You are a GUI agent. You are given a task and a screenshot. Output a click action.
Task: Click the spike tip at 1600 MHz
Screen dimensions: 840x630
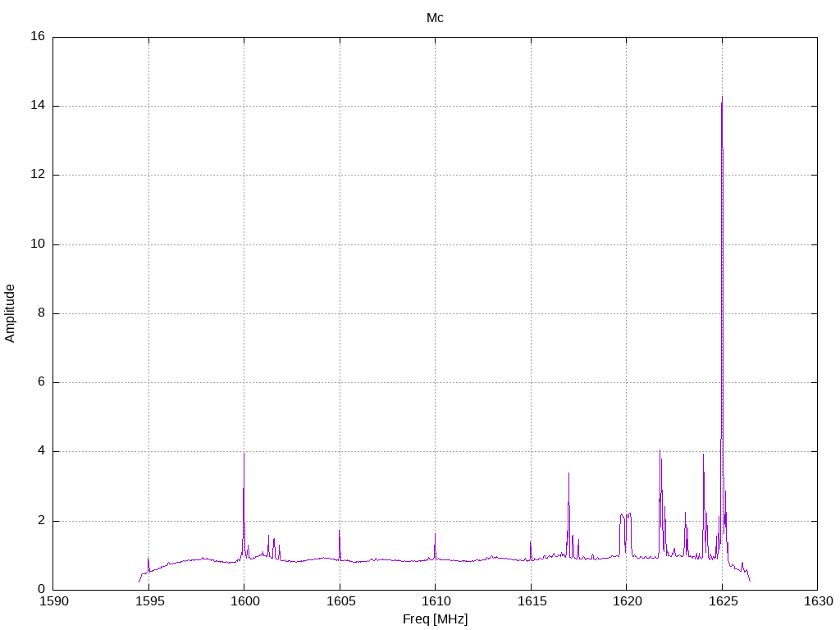(x=244, y=453)
